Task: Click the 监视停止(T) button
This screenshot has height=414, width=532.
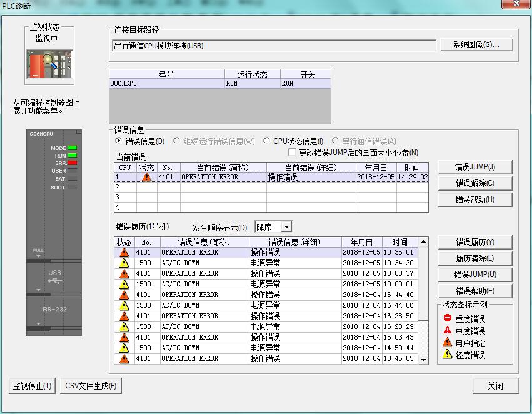Action: (33, 386)
